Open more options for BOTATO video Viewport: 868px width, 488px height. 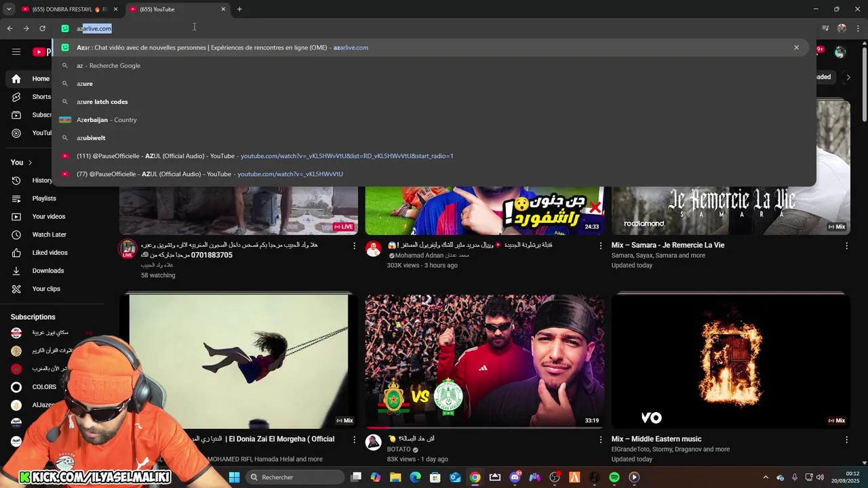[600, 440]
